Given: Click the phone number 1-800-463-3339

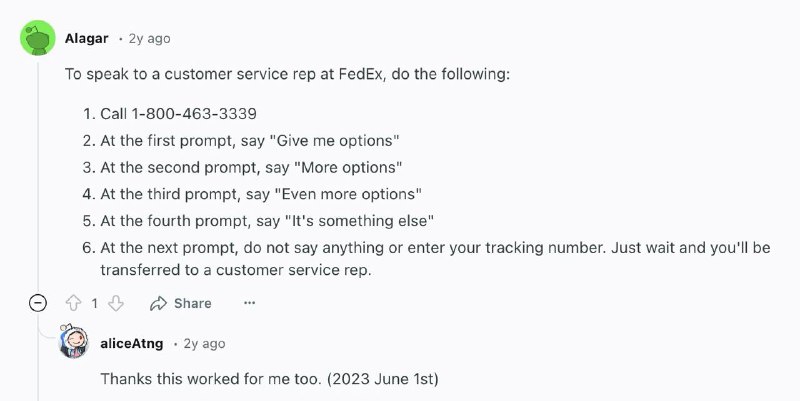Looking at the screenshot, I should click(x=194, y=113).
